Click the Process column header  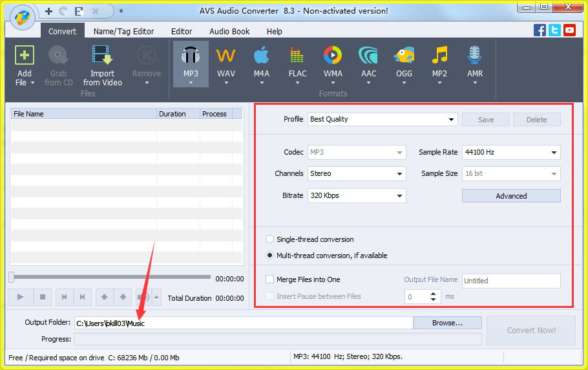coord(216,114)
